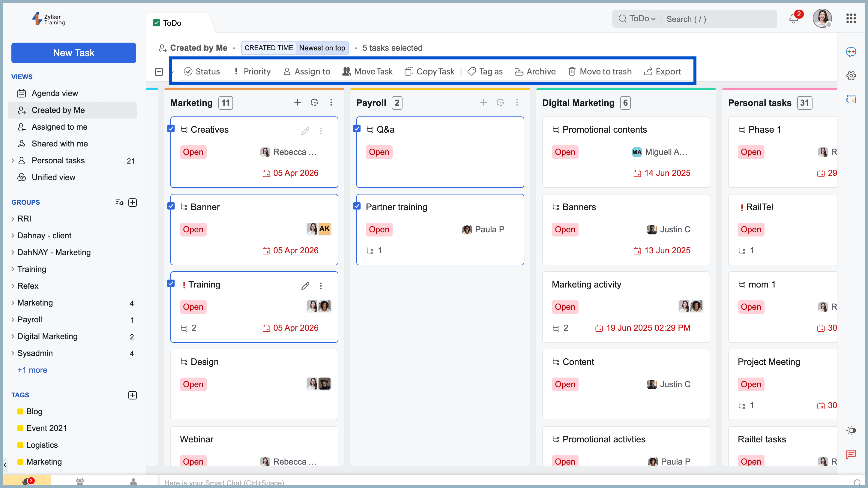Screen dimensions: 868x488
Task: Open the Newest on top sort dropdown
Action: [322, 48]
